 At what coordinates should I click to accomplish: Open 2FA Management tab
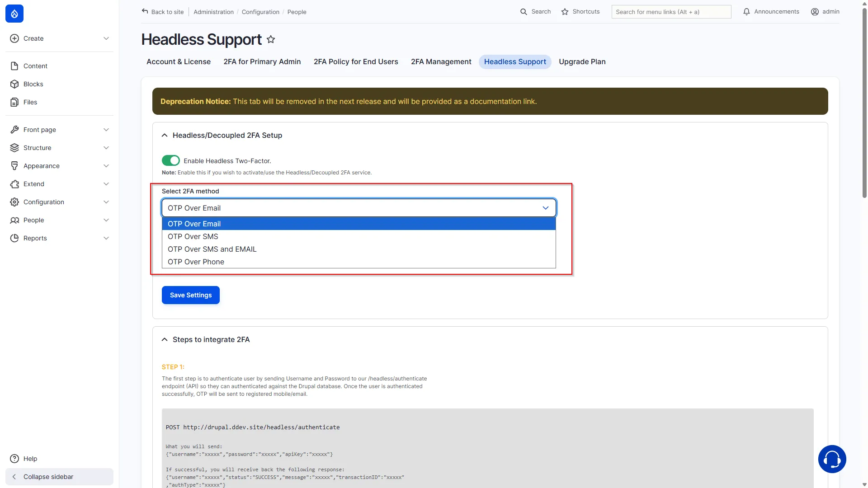441,61
